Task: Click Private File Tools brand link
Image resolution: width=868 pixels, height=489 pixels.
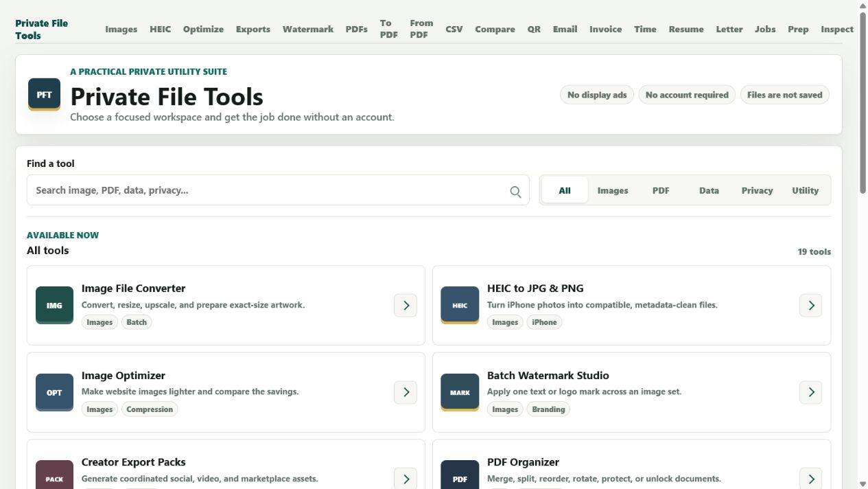Action: 42,29
